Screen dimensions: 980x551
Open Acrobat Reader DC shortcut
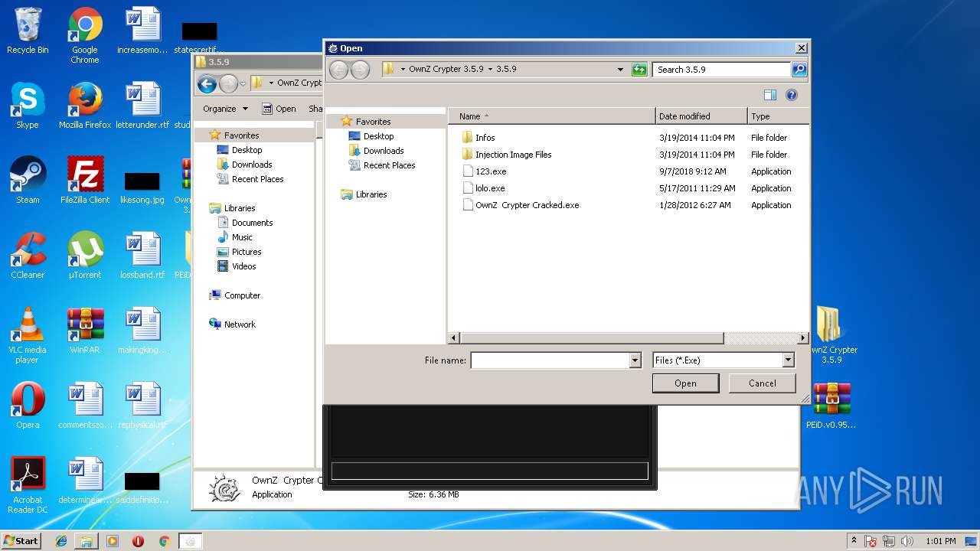tap(28, 485)
